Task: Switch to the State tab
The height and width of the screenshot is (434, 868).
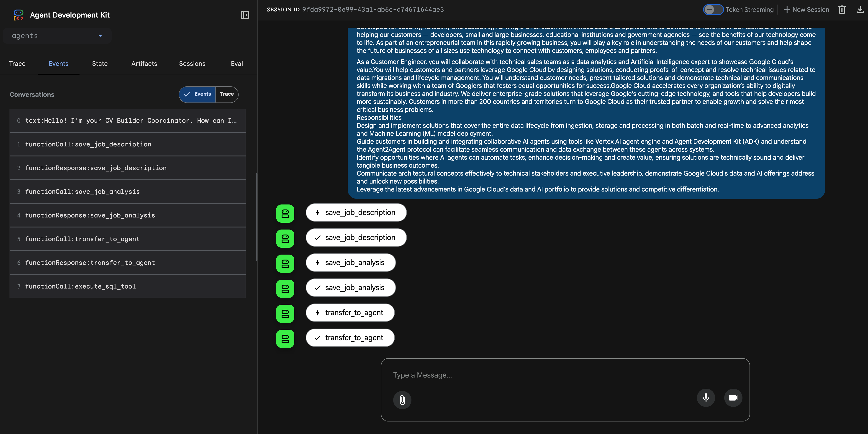Action: (100, 64)
